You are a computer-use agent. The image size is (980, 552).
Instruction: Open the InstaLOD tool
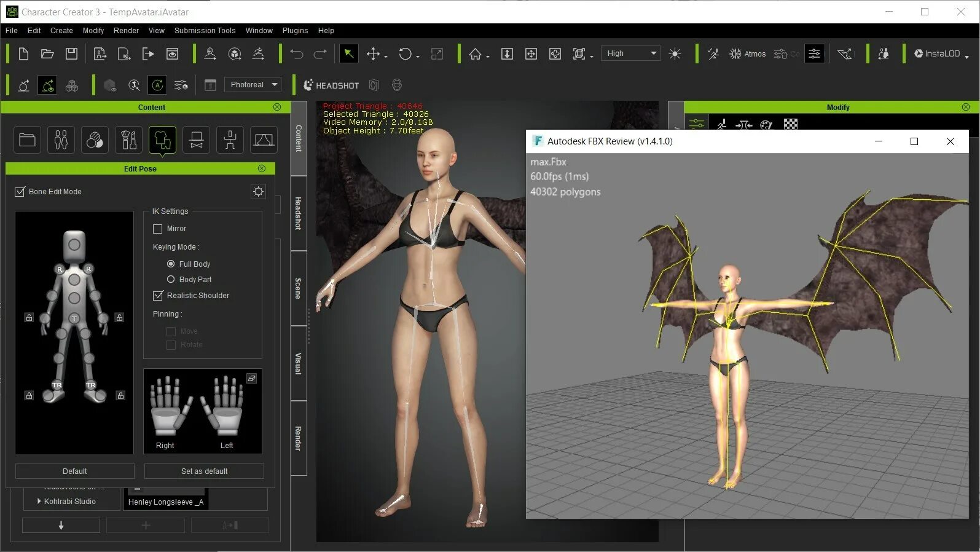937,54
